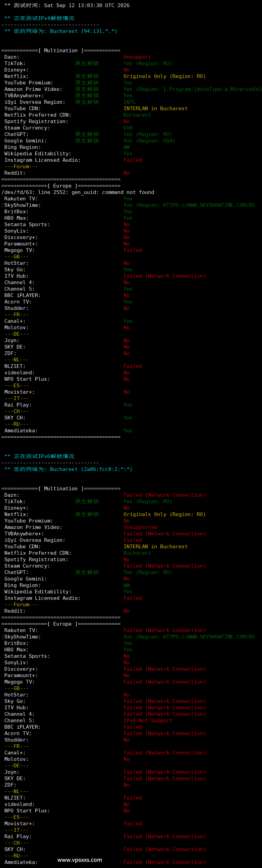Click the 'Failed' result for IPv6 BBC iPLAYER
Image resolution: width=262 pixels, height=868 pixels.
pyautogui.click(x=133, y=727)
